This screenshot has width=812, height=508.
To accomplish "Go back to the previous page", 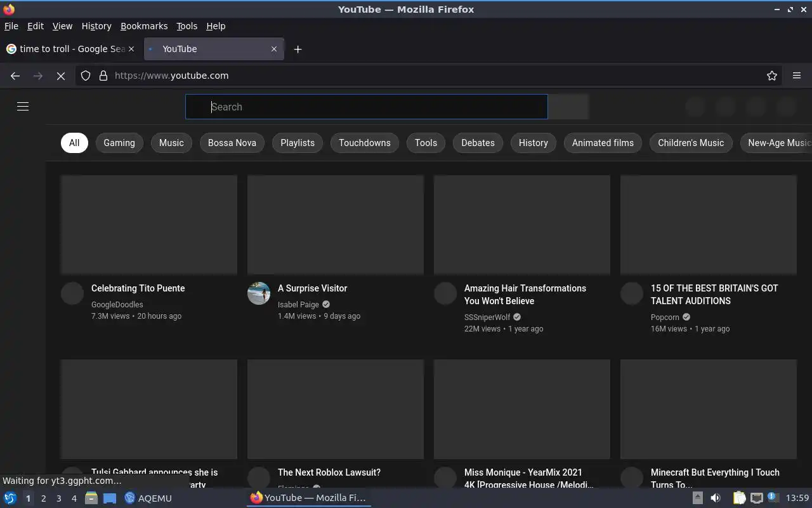I will [x=15, y=76].
